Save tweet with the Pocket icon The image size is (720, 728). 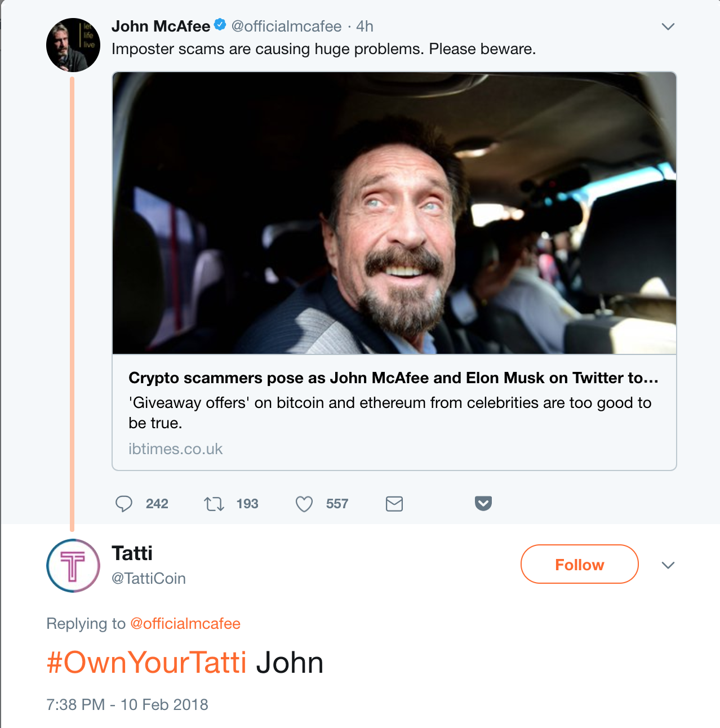click(483, 503)
